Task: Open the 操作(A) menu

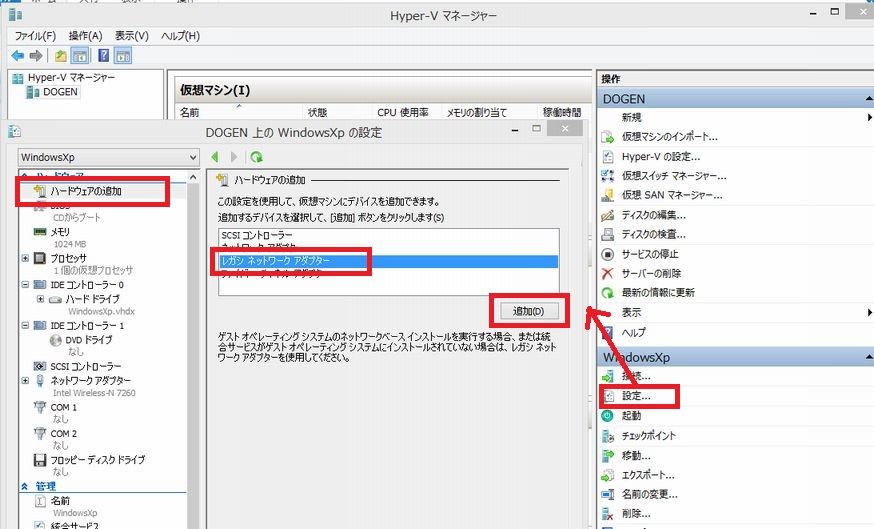Action: click(86, 36)
